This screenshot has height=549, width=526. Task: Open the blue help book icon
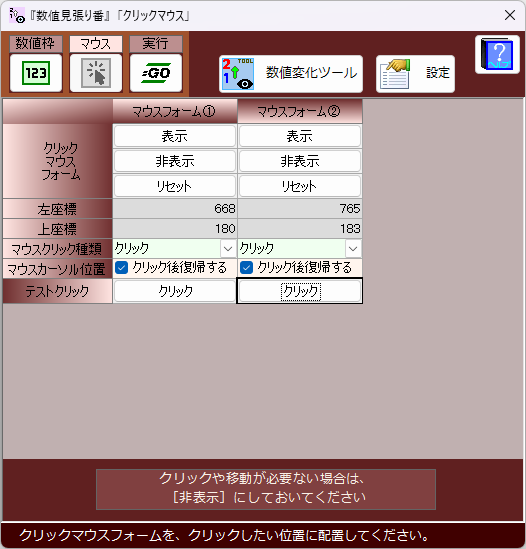pyautogui.click(x=497, y=55)
